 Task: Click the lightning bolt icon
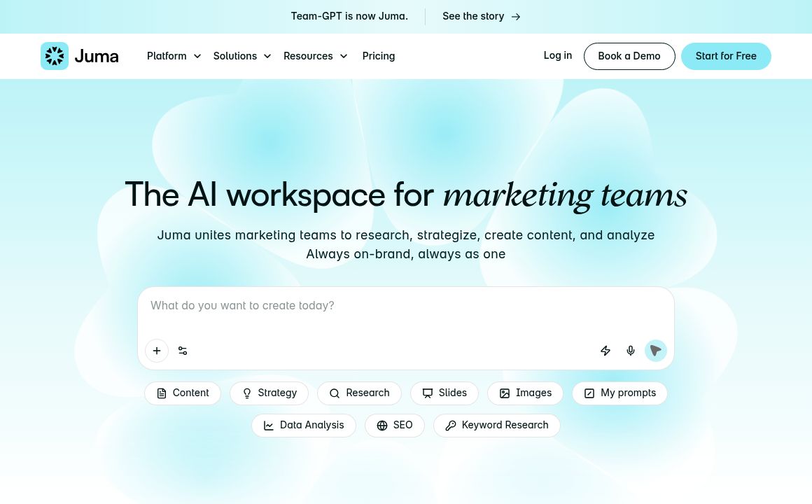click(605, 351)
